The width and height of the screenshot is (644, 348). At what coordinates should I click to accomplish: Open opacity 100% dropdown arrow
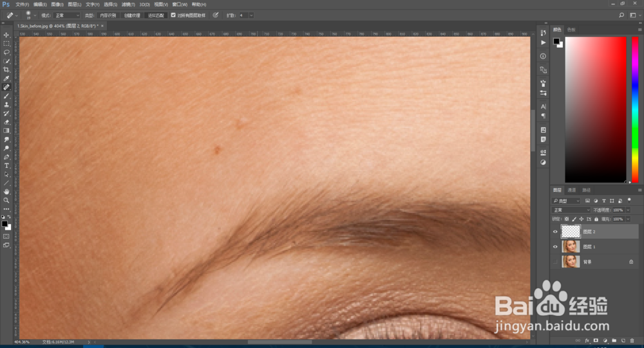click(x=628, y=210)
